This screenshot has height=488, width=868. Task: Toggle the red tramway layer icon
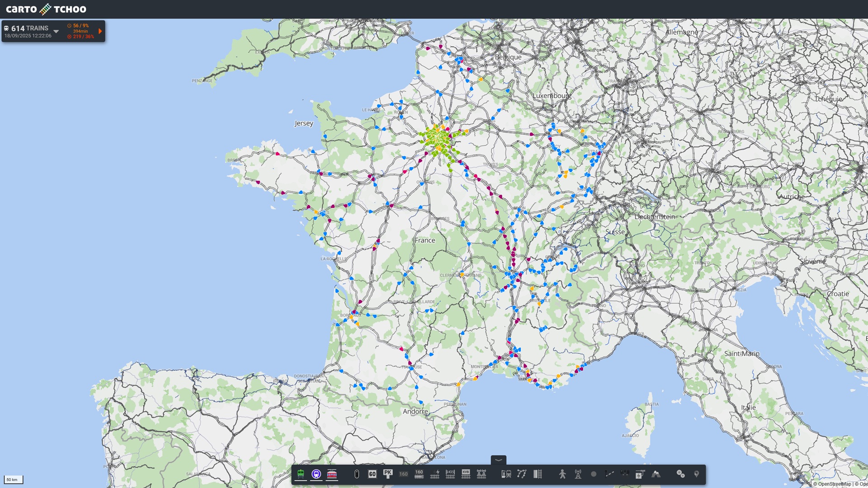tap(332, 474)
